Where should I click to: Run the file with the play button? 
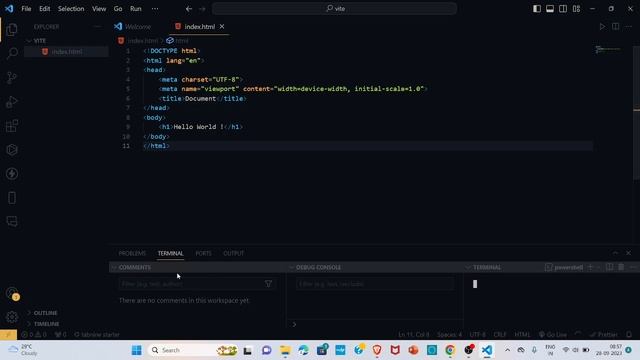pyautogui.click(x=602, y=27)
